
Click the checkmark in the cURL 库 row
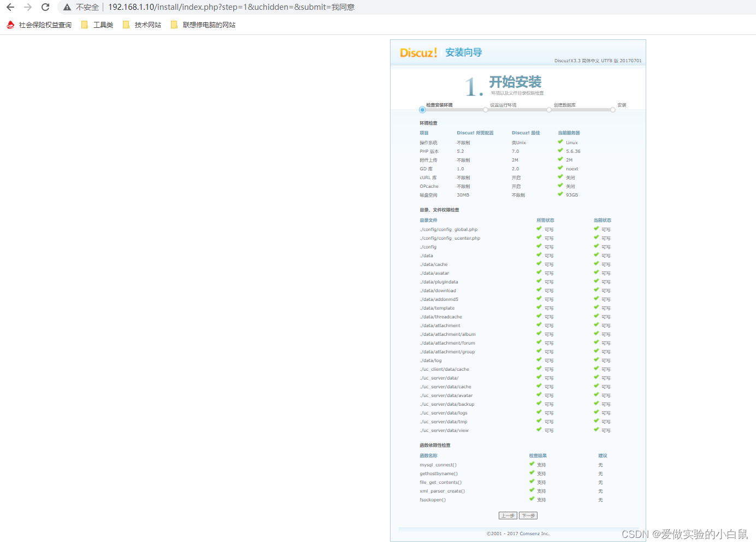[560, 176]
